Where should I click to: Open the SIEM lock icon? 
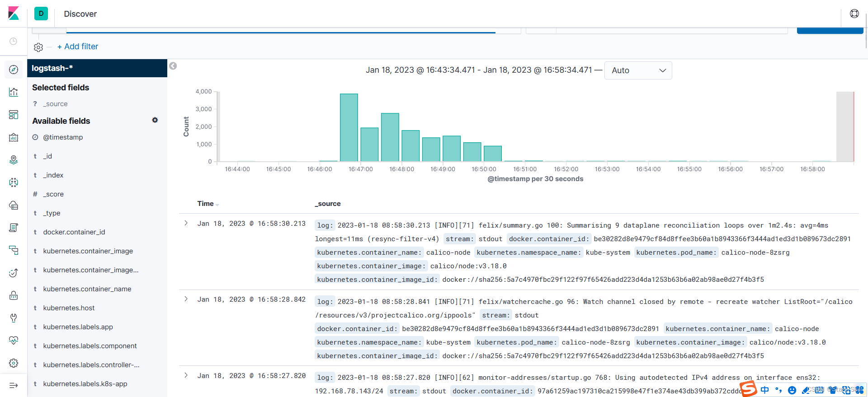point(14,295)
